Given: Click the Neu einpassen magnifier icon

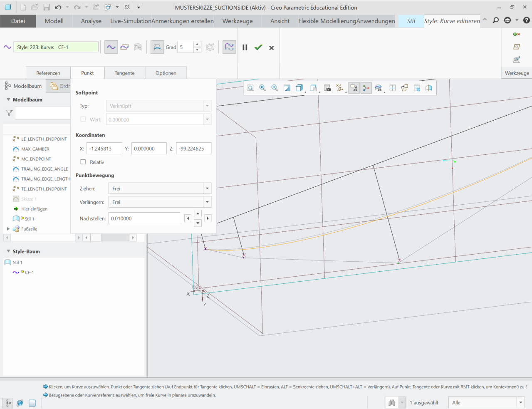Looking at the screenshot, I should coord(250,88).
